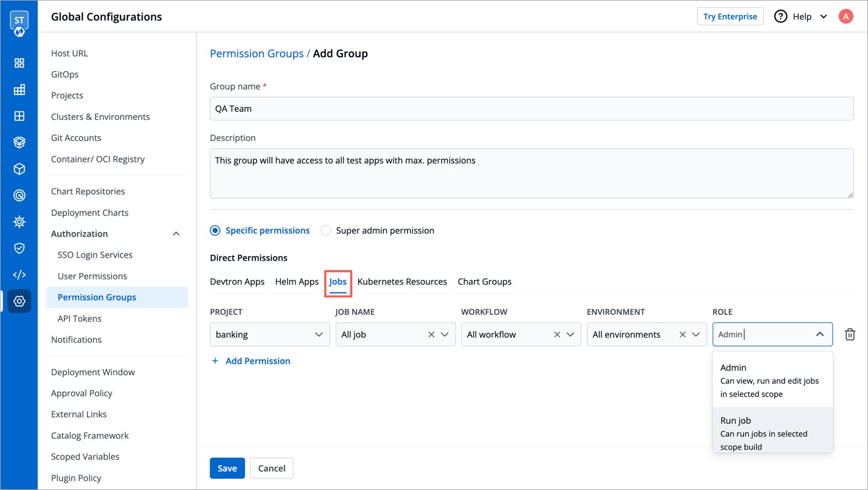
Task: Click the Save button
Action: pyautogui.click(x=227, y=468)
